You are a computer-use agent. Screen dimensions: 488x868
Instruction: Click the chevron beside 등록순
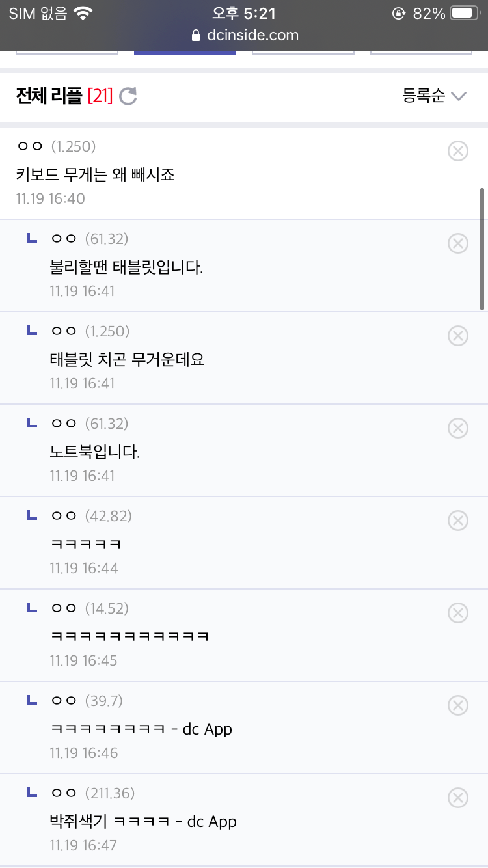point(459,96)
